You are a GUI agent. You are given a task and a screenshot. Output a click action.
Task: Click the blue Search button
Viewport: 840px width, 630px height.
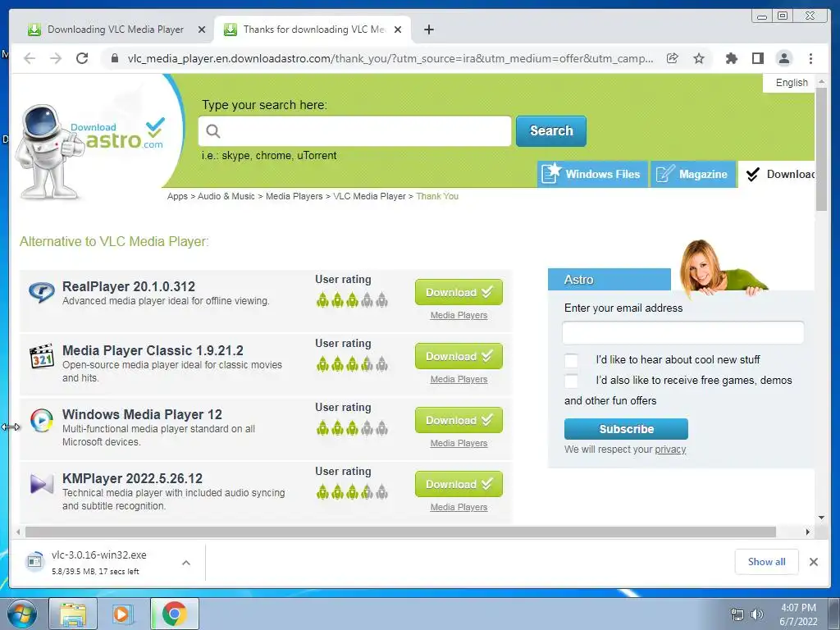[x=550, y=130]
